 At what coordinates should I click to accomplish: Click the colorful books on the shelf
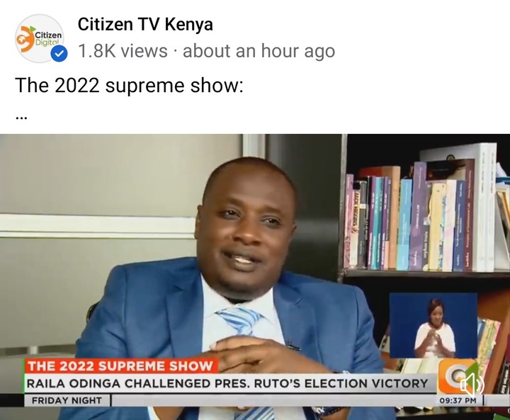click(x=407, y=221)
